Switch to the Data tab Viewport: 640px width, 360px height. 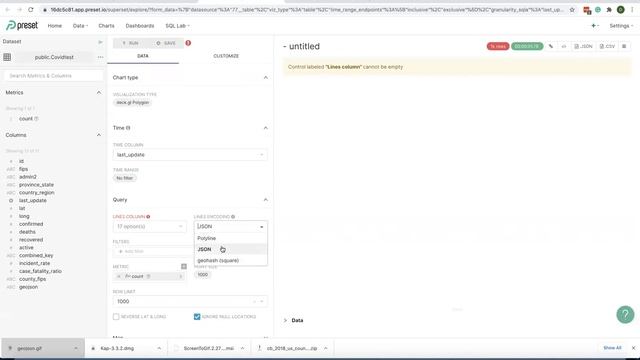[143, 56]
